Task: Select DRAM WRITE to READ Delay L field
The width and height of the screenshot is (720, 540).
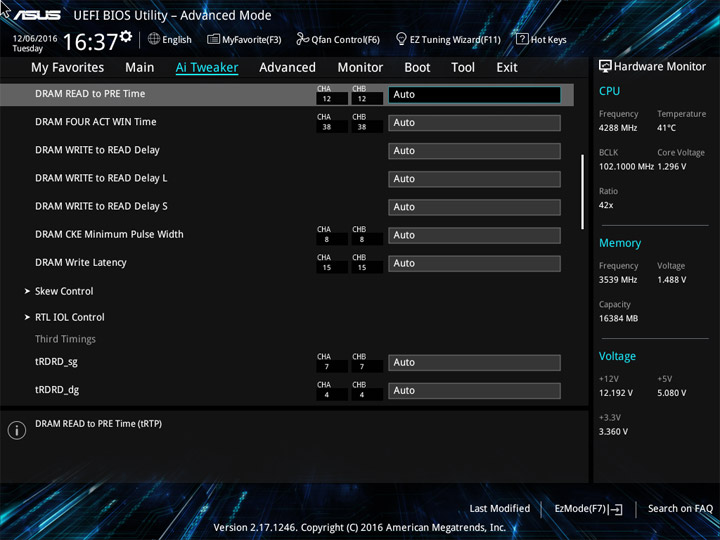Action: click(x=474, y=179)
